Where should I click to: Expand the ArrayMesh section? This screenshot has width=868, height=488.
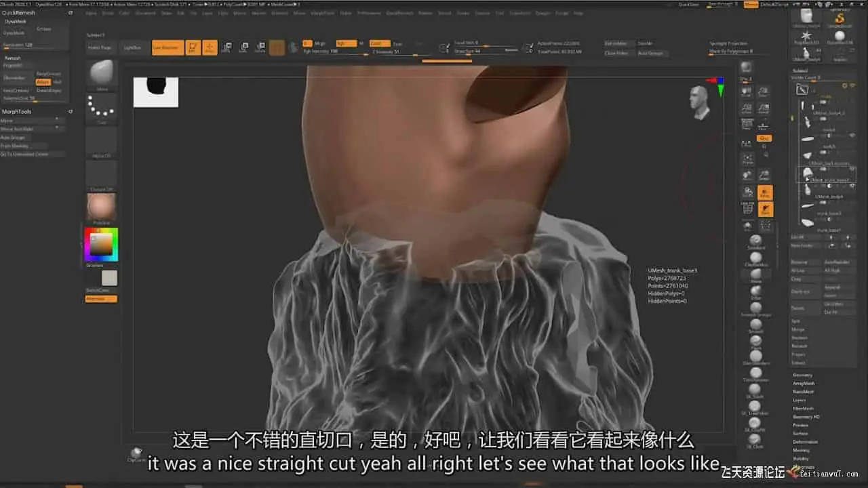[804, 384]
